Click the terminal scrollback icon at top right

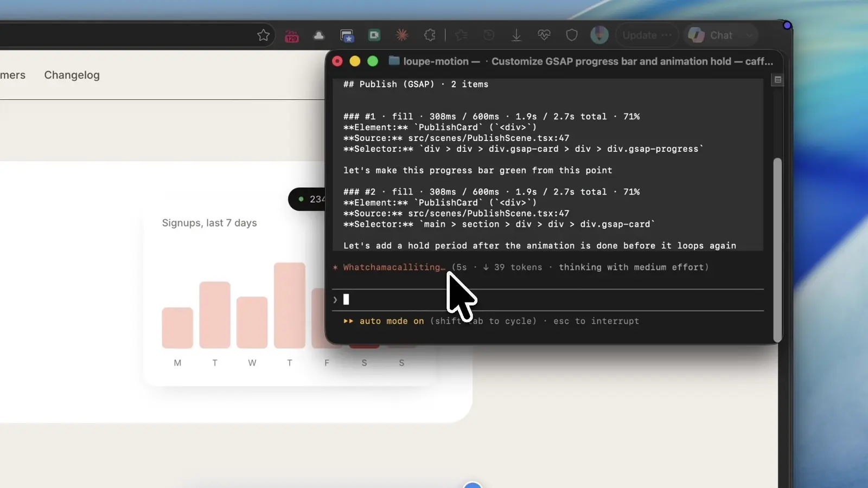pyautogui.click(x=777, y=80)
